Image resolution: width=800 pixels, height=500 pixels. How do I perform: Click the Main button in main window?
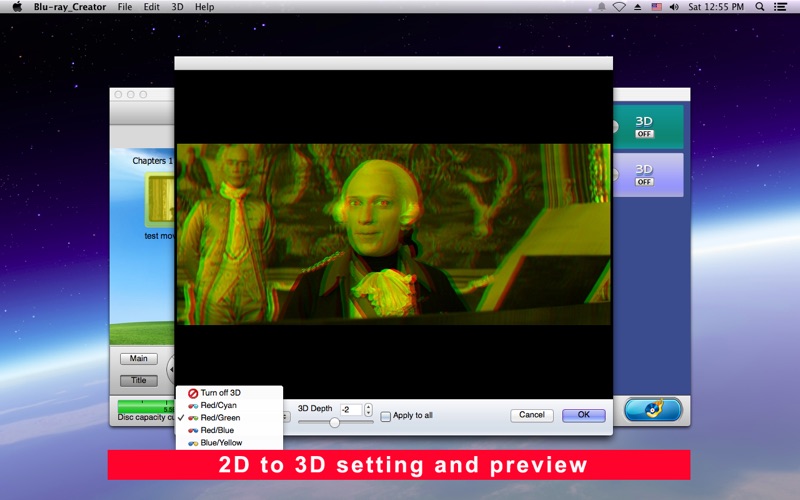pyautogui.click(x=139, y=359)
